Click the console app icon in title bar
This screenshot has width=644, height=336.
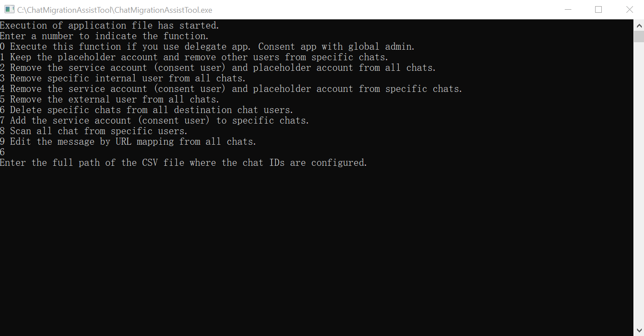9,10
